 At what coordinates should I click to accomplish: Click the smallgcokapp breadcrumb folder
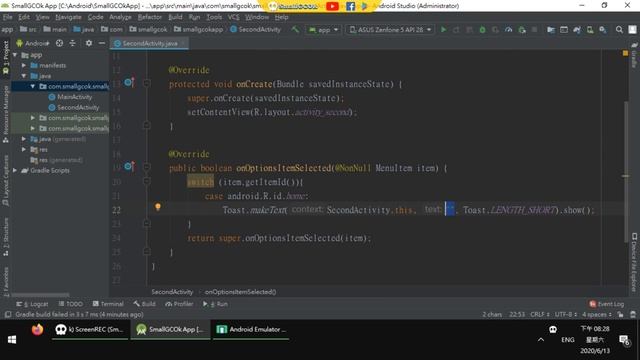tap(199, 29)
